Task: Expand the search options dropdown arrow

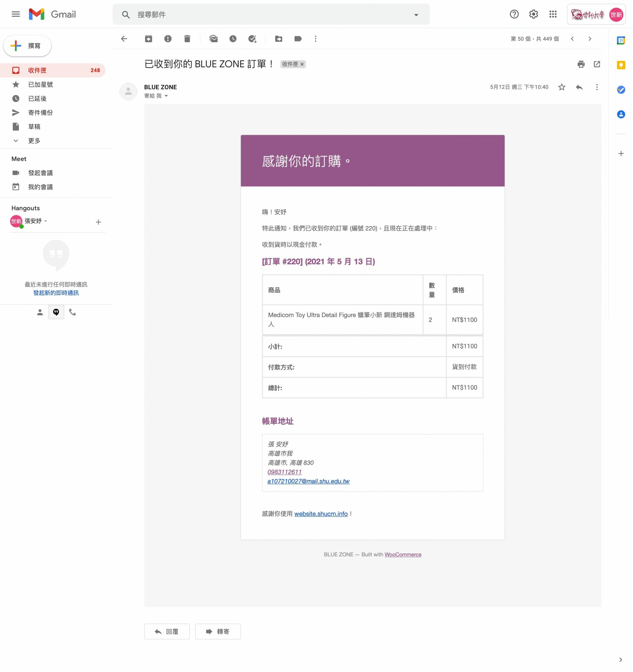Action: 416,14
